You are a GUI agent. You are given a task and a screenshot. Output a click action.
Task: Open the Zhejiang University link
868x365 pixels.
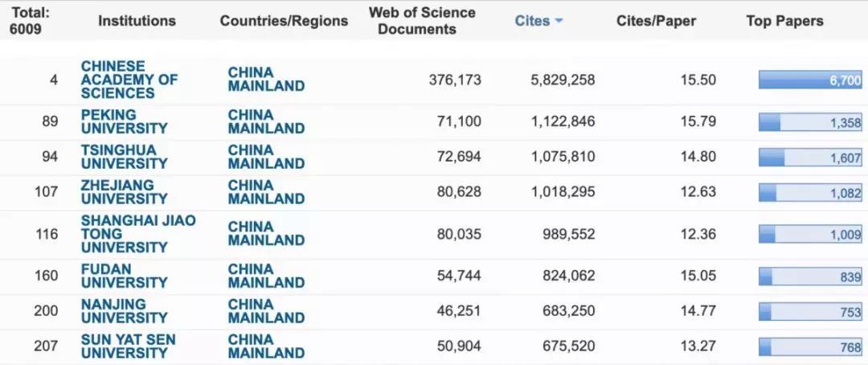click(124, 191)
